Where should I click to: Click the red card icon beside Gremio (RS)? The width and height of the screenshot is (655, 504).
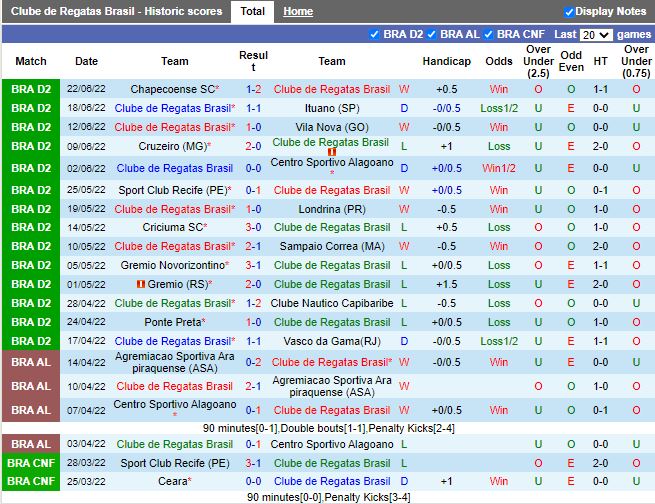coord(141,284)
